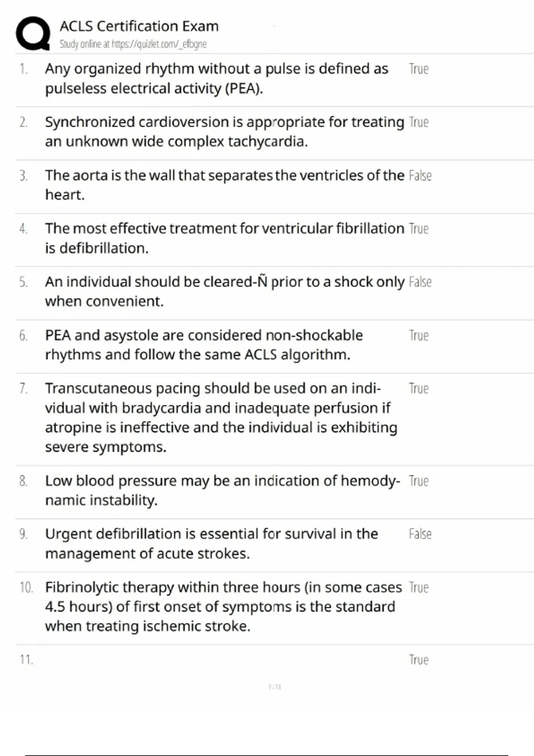Select the True answer for question 2
This screenshot has width=534, height=756.
418,122
